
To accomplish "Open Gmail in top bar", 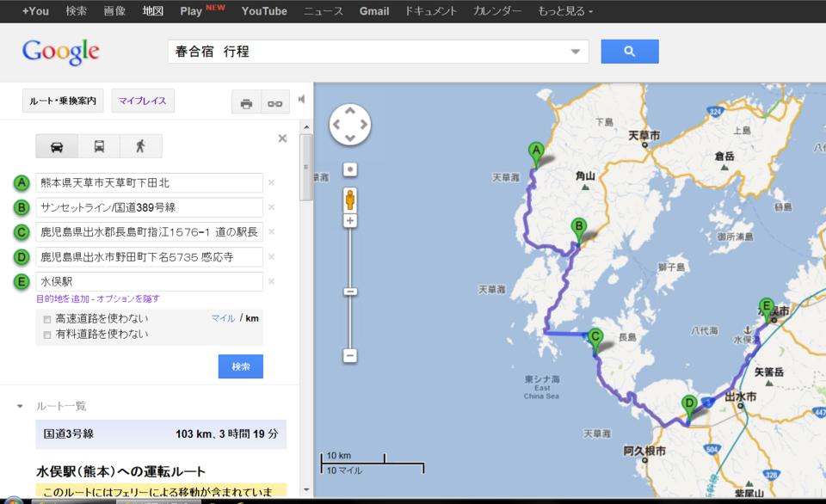I will (x=374, y=11).
